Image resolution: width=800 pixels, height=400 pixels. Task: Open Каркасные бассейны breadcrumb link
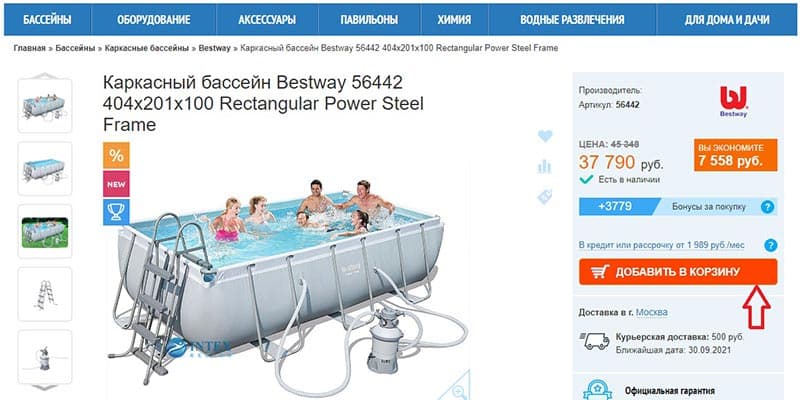(147, 48)
